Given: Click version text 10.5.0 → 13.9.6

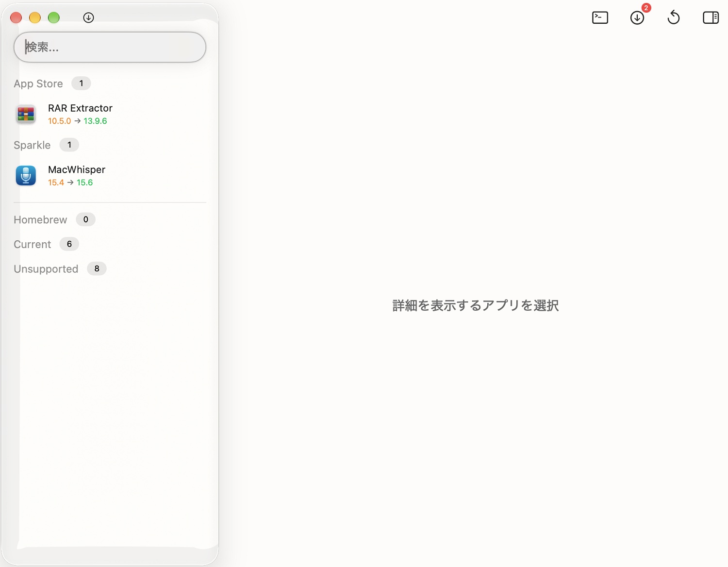Looking at the screenshot, I should click(77, 121).
